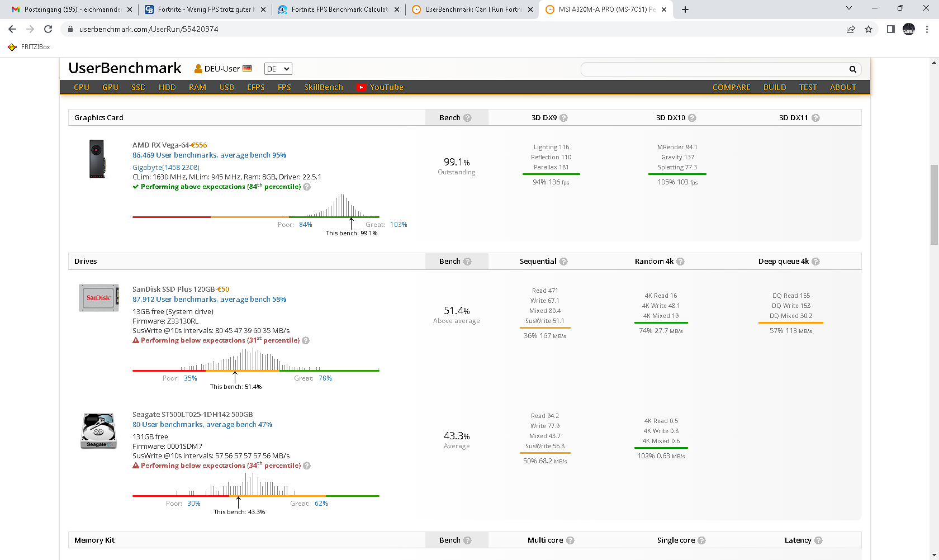Viewport: 939px width, 560px height.
Task: Click the browser forward arrow
Action: [30, 29]
